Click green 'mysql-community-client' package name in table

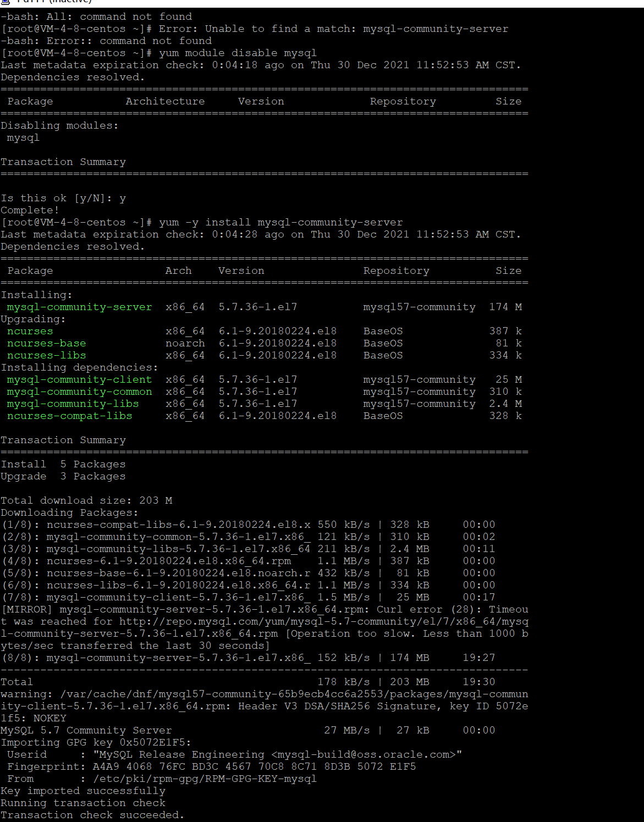(x=79, y=380)
